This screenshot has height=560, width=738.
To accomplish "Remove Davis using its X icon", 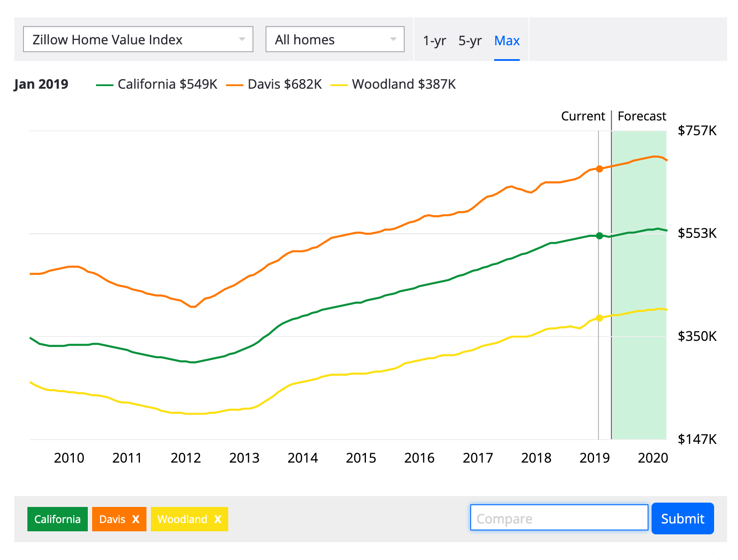I will point(136,519).
